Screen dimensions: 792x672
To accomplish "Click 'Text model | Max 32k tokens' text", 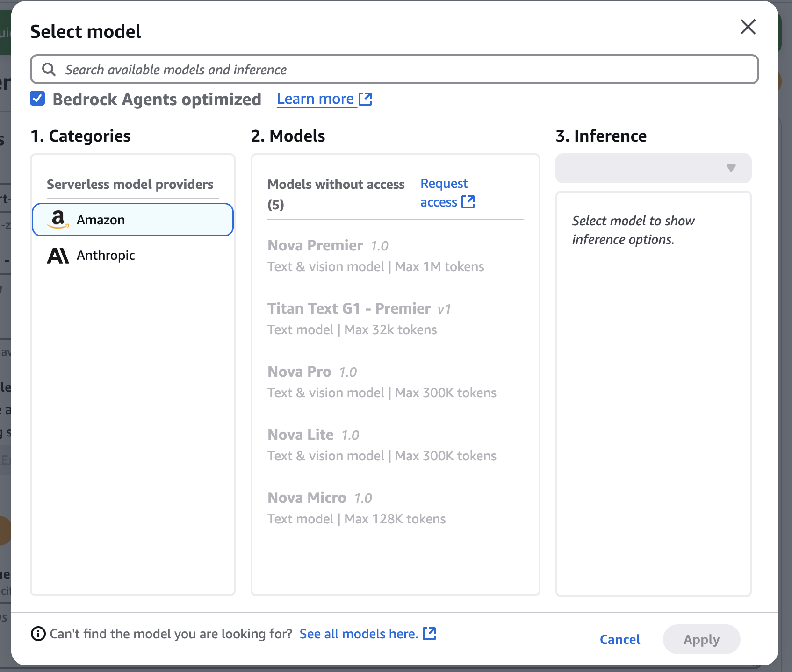I will pos(352,329).
